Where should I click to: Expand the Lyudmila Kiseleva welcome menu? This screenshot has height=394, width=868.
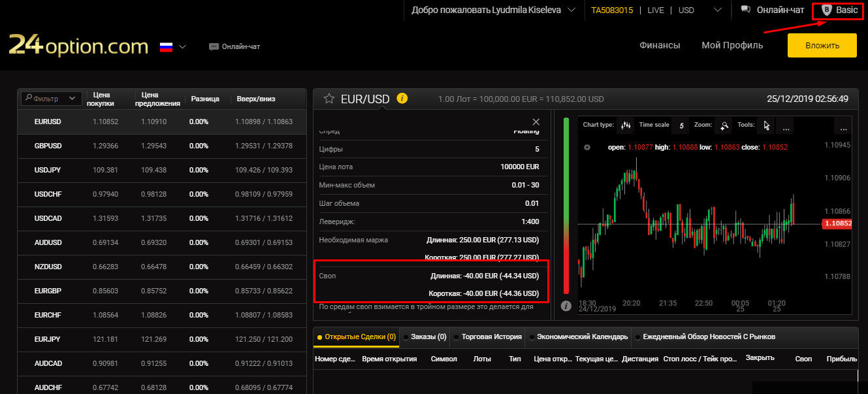click(493, 10)
